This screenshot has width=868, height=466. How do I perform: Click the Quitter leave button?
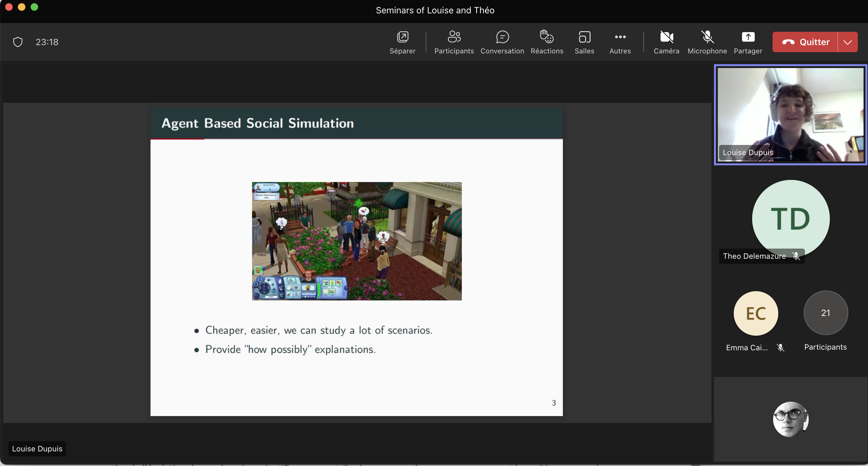click(x=805, y=42)
